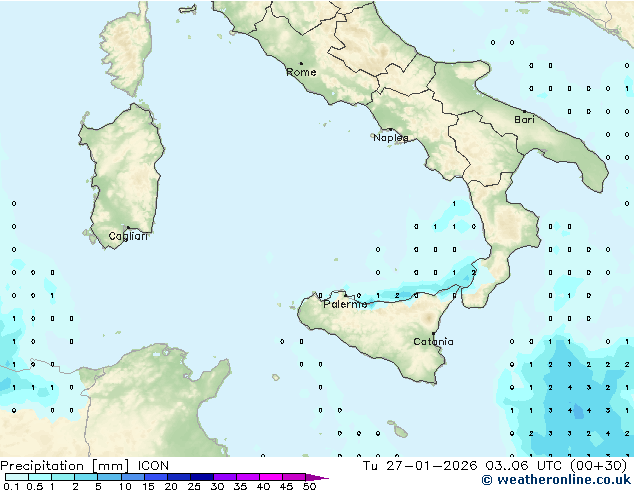Click the legend value label 50

(310, 486)
